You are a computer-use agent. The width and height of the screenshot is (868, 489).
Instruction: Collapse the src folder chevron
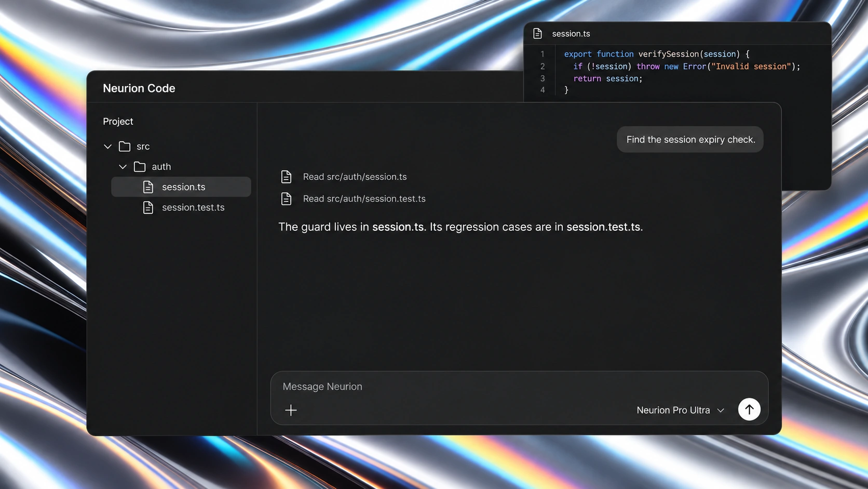point(107,147)
